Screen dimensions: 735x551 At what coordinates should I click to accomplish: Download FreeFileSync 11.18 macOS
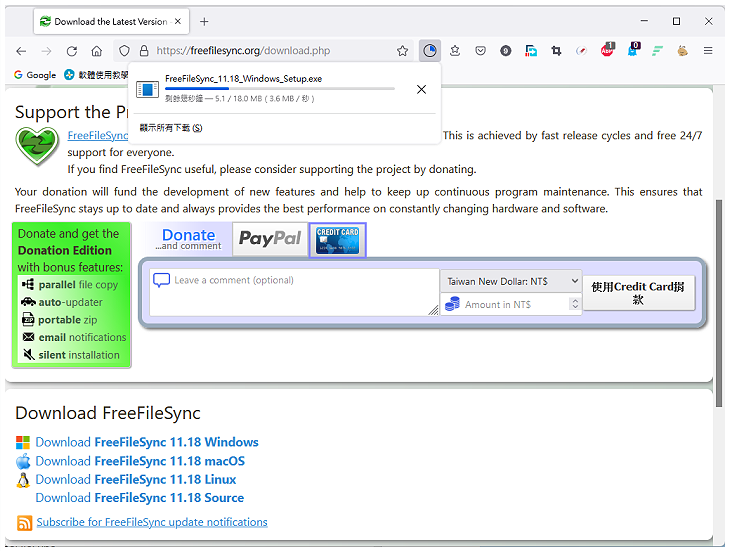pyautogui.click(x=140, y=461)
